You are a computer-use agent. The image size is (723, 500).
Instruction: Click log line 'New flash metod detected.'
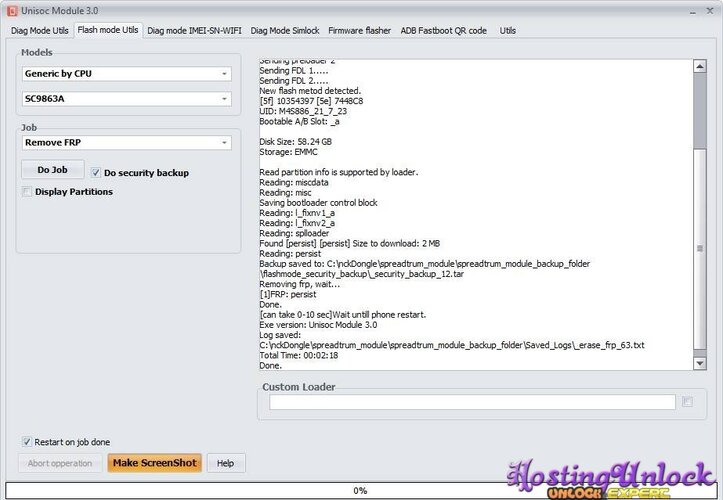pyautogui.click(x=310, y=91)
